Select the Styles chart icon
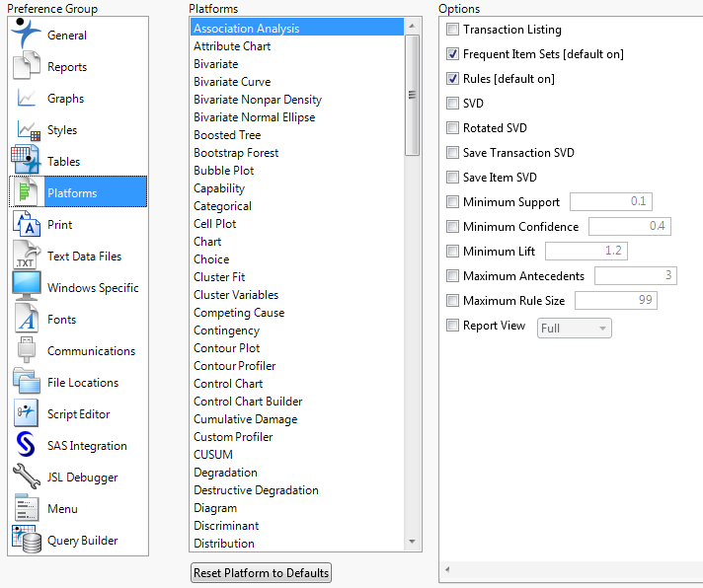The height and width of the screenshot is (588, 703). [28, 130]
